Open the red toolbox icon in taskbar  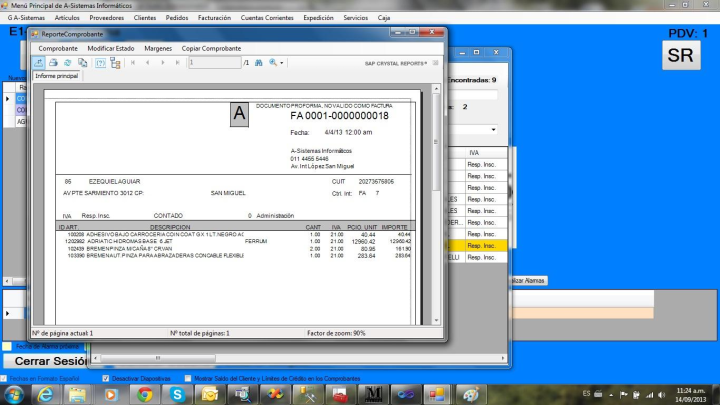[x=340, y=395]
